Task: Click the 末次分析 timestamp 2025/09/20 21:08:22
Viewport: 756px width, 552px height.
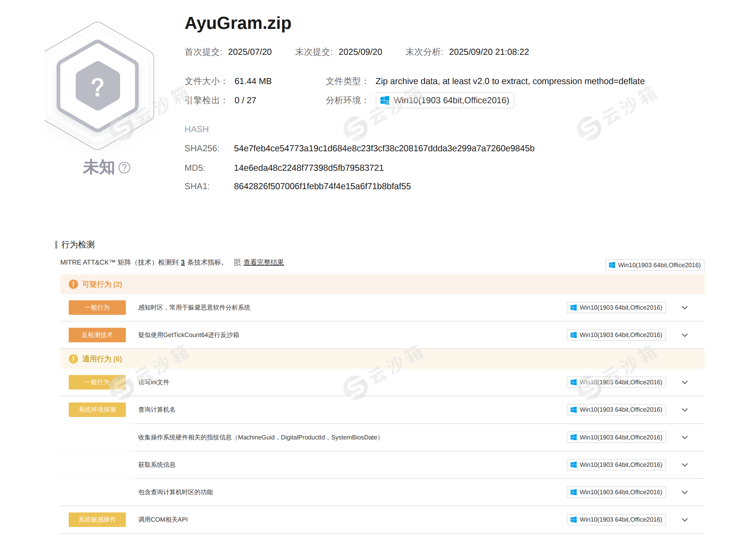Action: pos(489,52)
